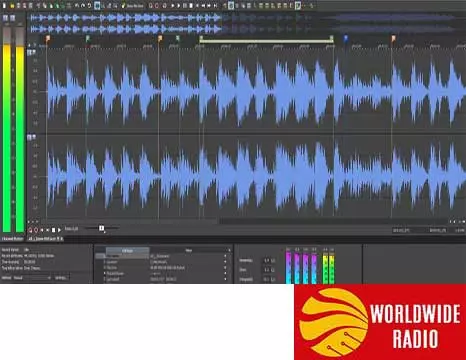Screen dimensions: 466x360
Task: Click the Go to End transport icon
Action: pyautogui.click(x=215, y=6)
